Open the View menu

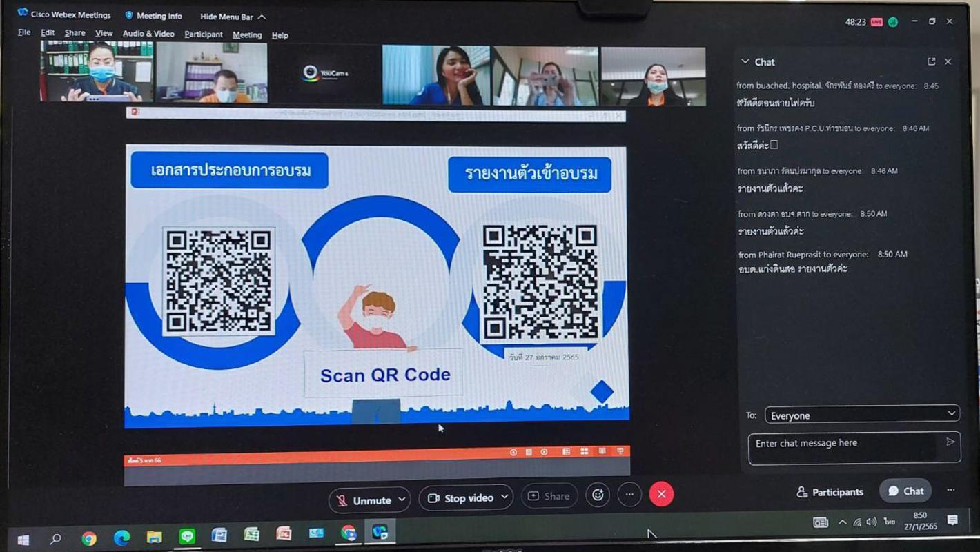pos(104,33)
